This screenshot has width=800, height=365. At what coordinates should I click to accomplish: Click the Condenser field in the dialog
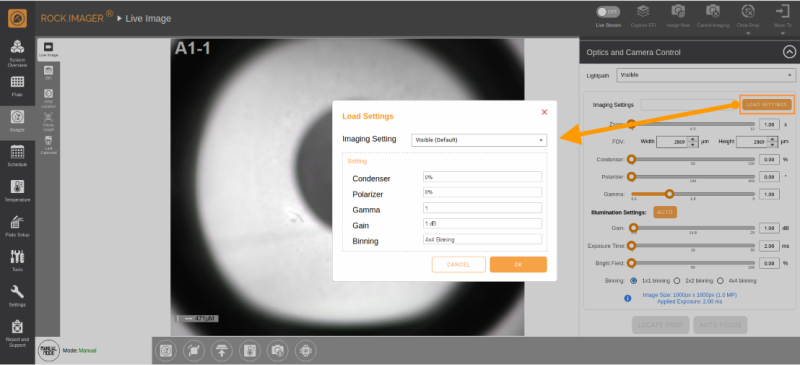coord(482,177)
